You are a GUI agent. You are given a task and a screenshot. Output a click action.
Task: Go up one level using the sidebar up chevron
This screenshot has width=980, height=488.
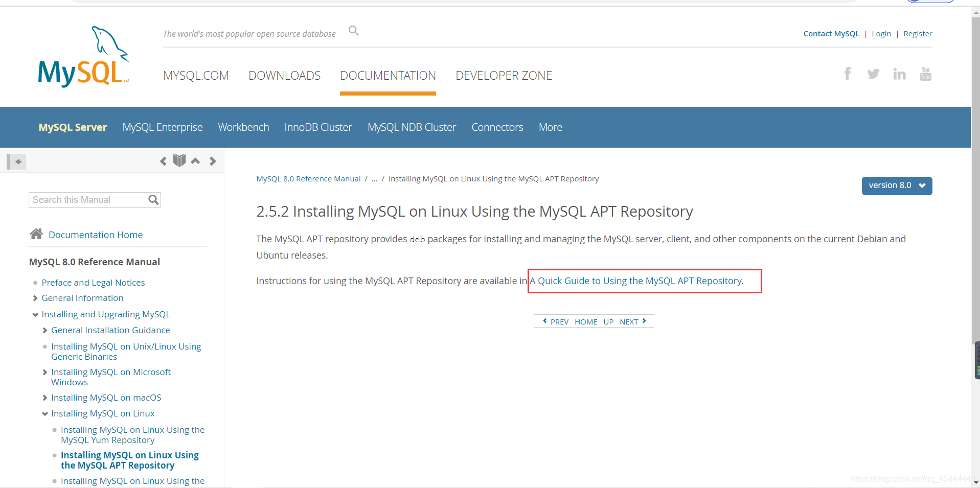195,161
